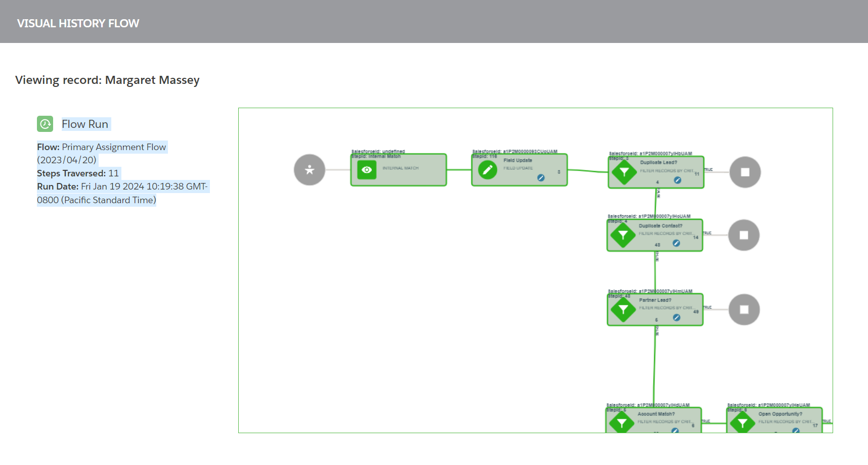This screenshot has width=868, height=465.
Task: Click the filter icon on Duplicate Contact? node
Action: [623, 235]
